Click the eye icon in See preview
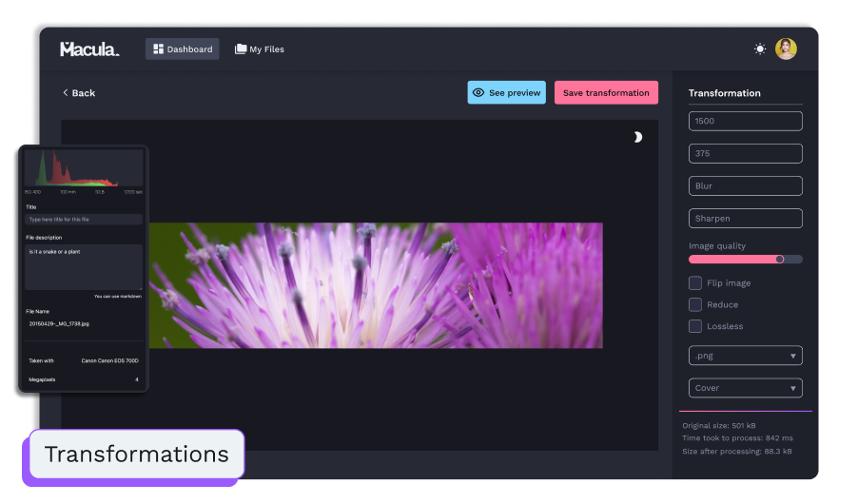Viewport: 858px width, 504px height. click(x=478, y=93)
